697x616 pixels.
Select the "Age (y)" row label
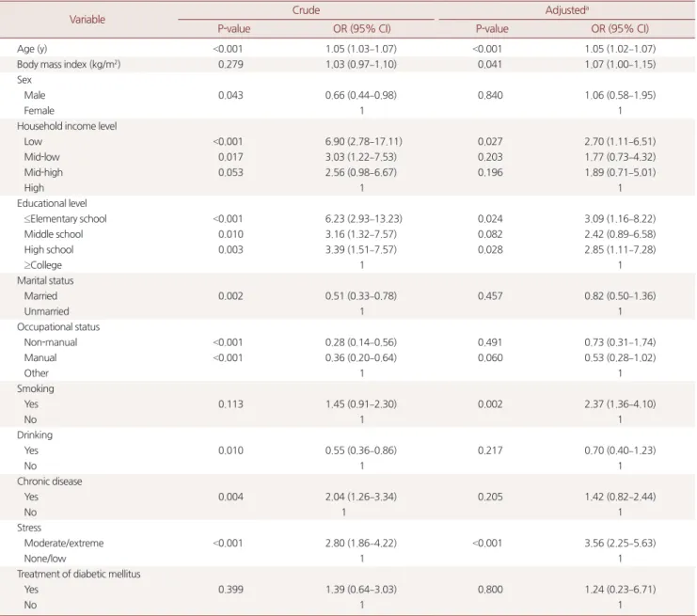32,49
